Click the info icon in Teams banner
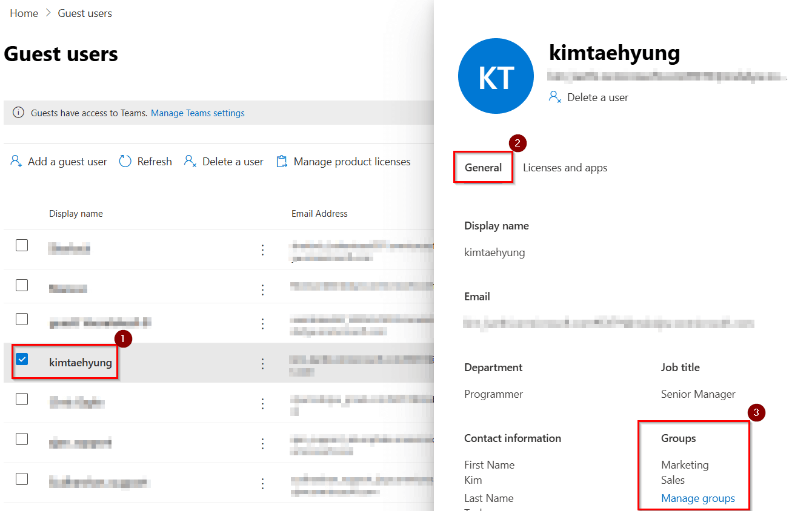 point(19,113)
